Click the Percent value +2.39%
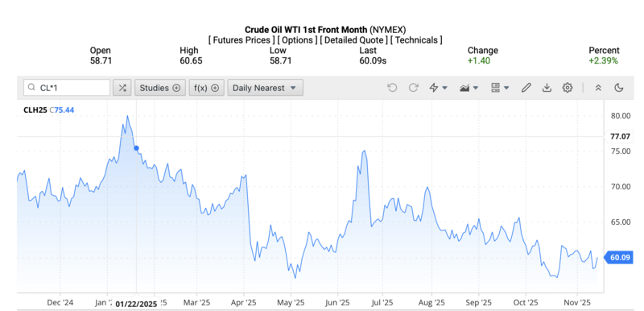 point(602,61)
